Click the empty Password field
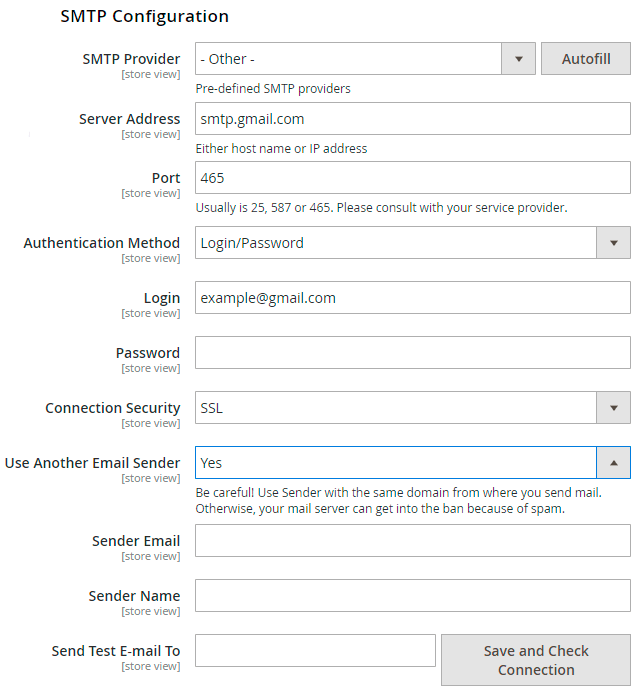Image resolution: width=639 pixels, height=692 pixels. [412, 352]
